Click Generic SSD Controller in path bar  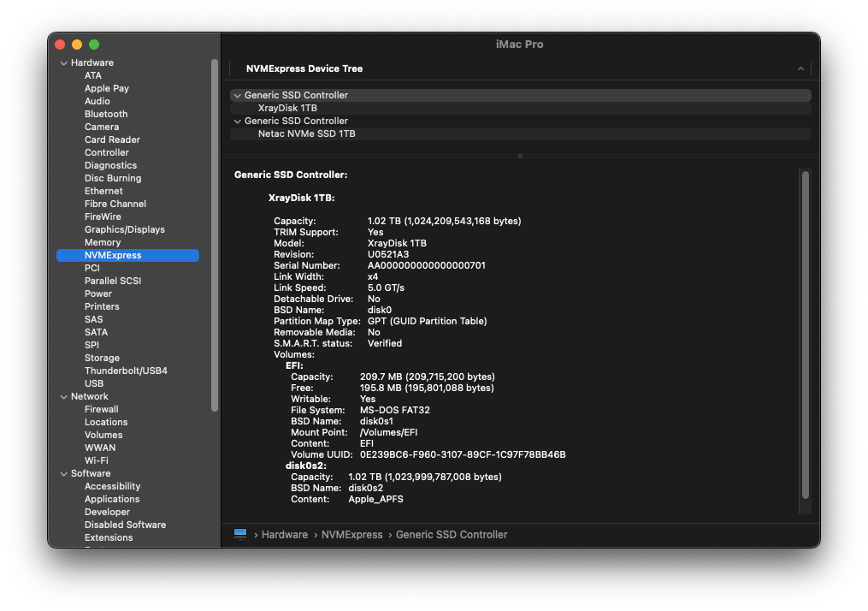point(452,535)
